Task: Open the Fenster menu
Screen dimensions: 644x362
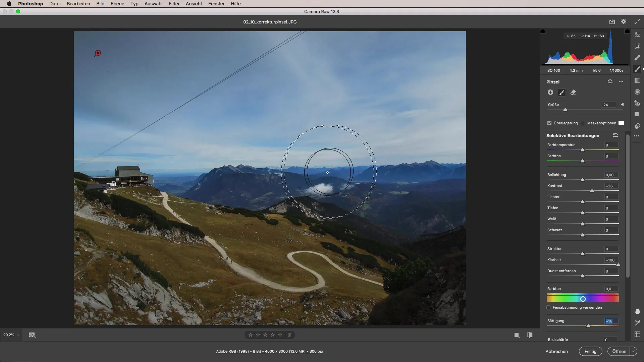Action: pyautogui.click(x=216, y=4)
